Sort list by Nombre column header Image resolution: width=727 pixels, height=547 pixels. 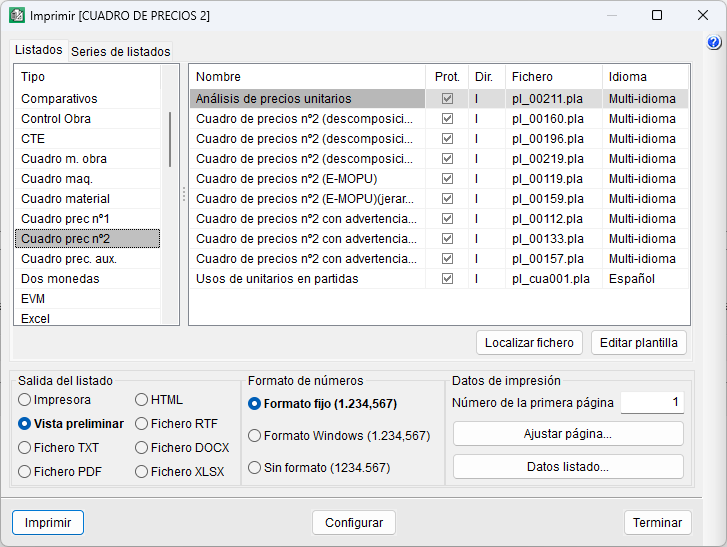(218, 77)
